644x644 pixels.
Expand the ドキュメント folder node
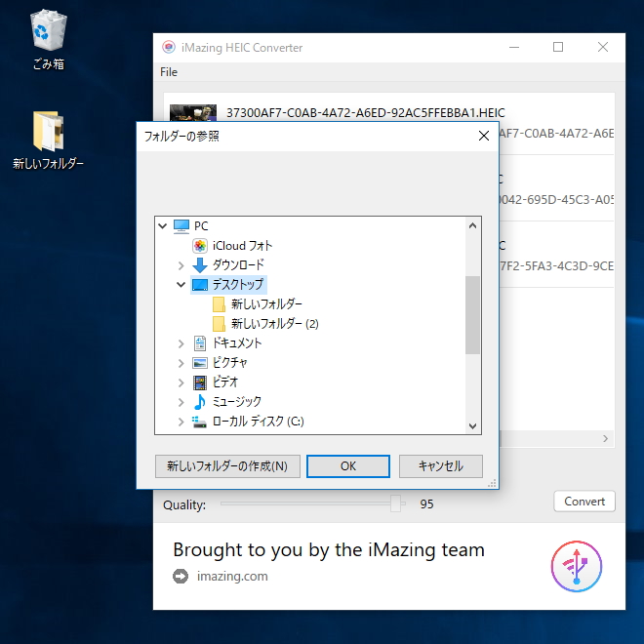(181, 343)
